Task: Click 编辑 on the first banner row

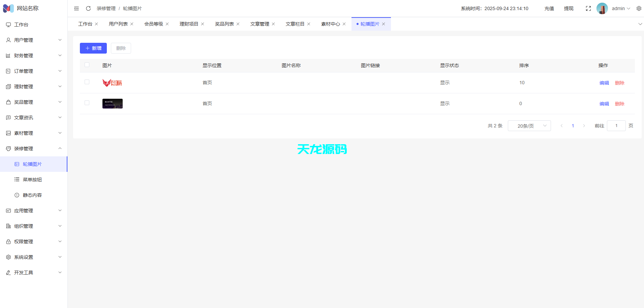Action: click(604, 83)
